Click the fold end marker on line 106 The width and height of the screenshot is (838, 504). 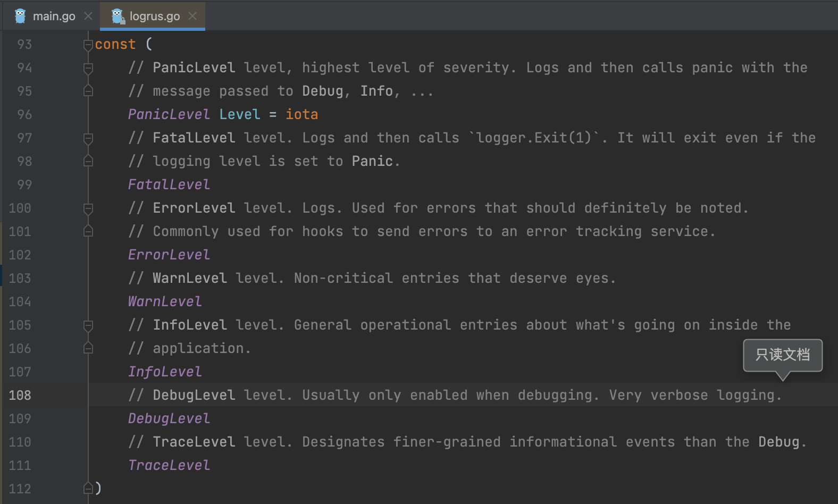[88, 348]
